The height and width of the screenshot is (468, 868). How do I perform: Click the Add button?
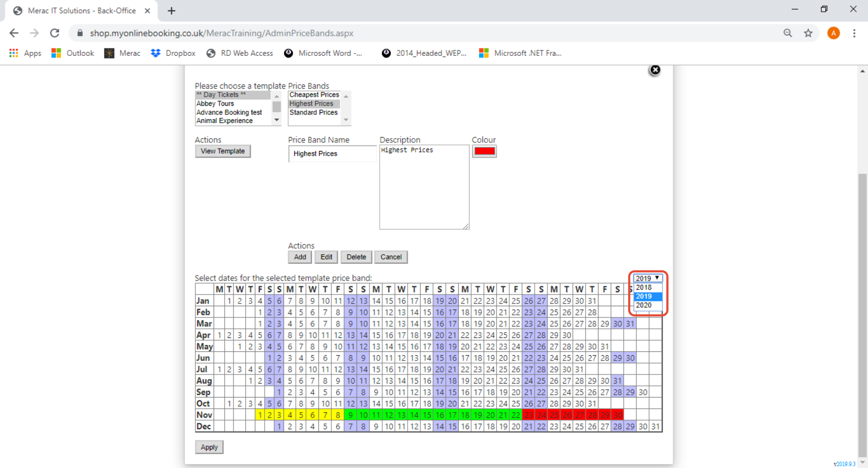[x=300, y=257]
